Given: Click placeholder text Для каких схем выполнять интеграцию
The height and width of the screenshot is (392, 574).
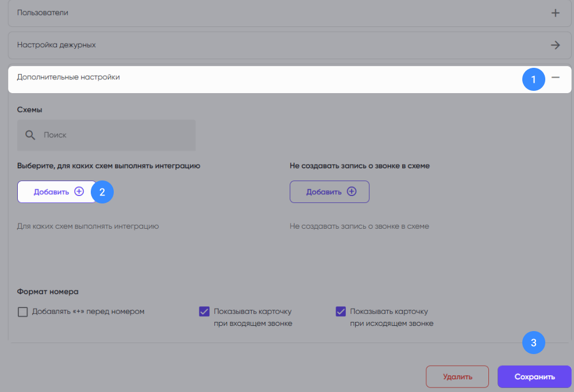Looking at the screenshot, I should tap(88, 226).
